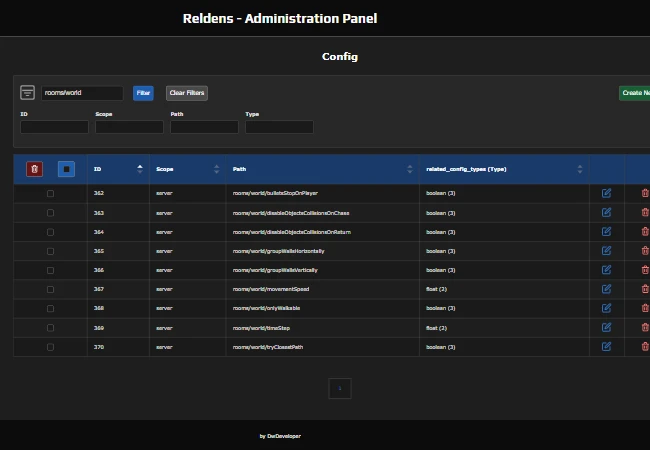Edit config row 365 with pencil icon
This screenshot has height=450, width=650.
[606, 251]
